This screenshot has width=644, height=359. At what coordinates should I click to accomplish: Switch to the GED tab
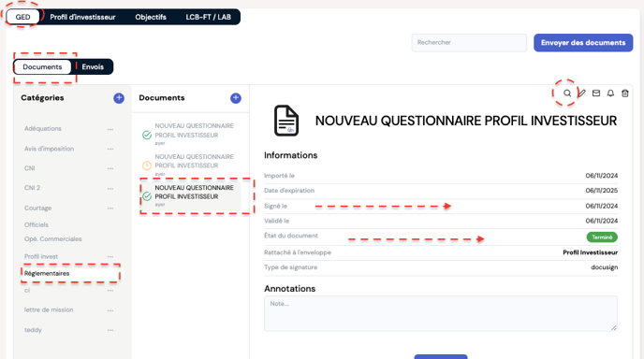pos(22,17)
